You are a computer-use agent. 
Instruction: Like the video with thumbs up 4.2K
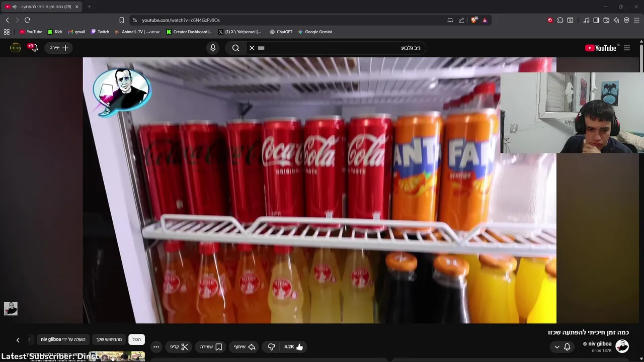tap(294, 347)
